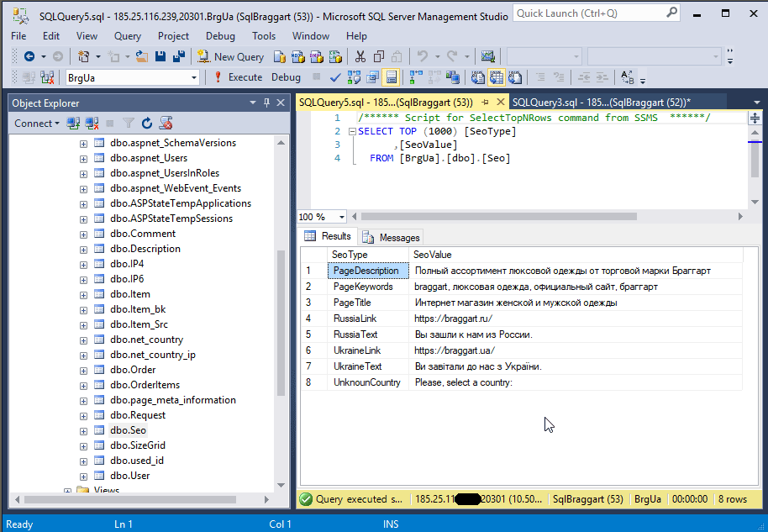
Task: Click the Save All disk icon
Action: [x=178, y=56]
